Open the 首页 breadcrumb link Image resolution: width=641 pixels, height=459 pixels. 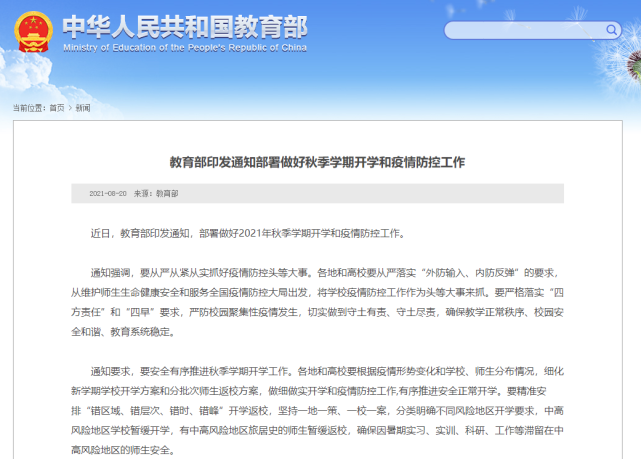click(x=57, y=108)
